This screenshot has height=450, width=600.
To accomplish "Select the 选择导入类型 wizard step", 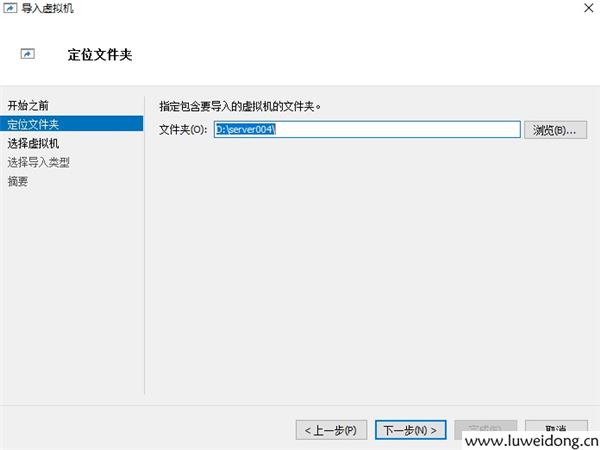I will pyautogui.click(x=39, y=162).
